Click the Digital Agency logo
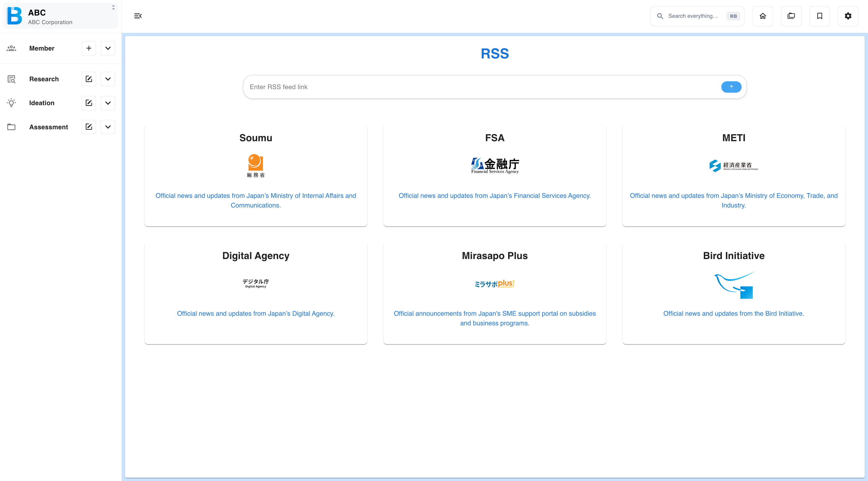Image resolution: width=868 pixels, height=481 pixels. coord(256,283)
